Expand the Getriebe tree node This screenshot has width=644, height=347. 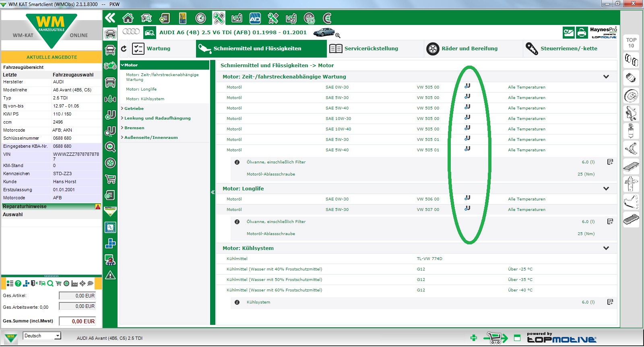[122, 108]
